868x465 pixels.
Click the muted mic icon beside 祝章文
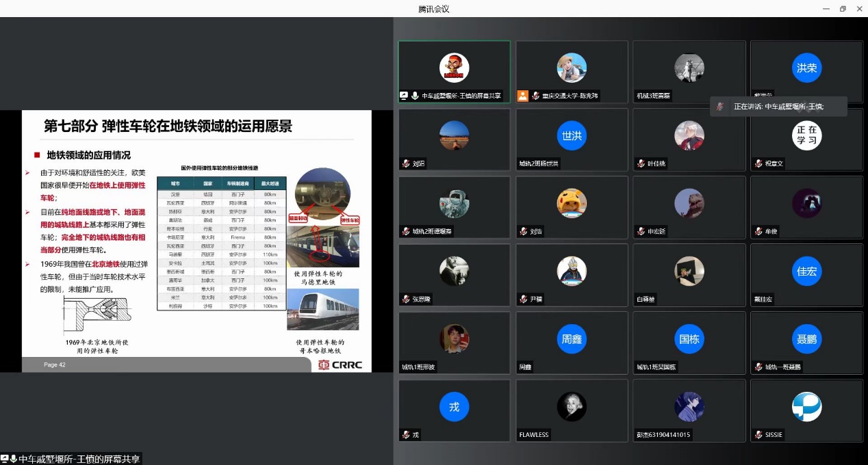click(x=758, y=164)
